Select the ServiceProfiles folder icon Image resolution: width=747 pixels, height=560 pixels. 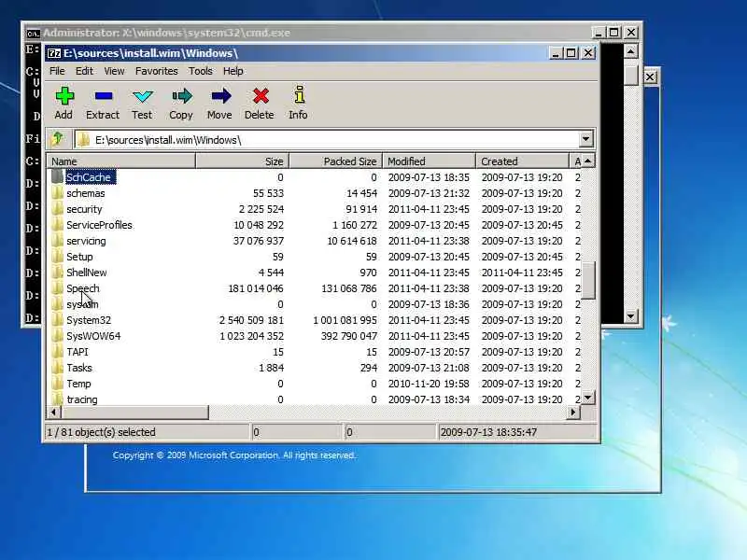coord(57,225)
